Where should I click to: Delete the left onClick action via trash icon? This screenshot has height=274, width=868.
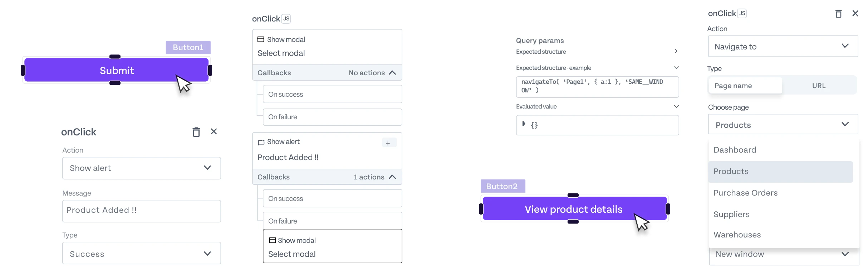coord(196,132)
